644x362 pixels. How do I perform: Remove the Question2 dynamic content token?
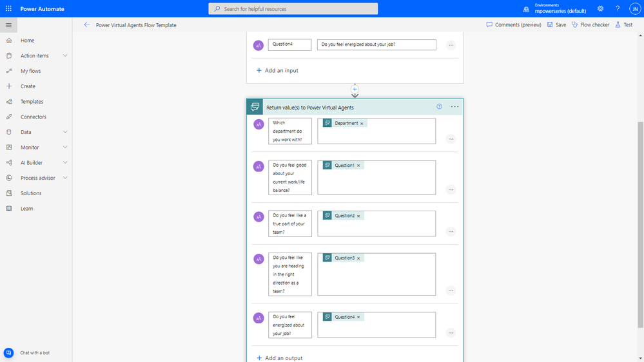(358, 216)
